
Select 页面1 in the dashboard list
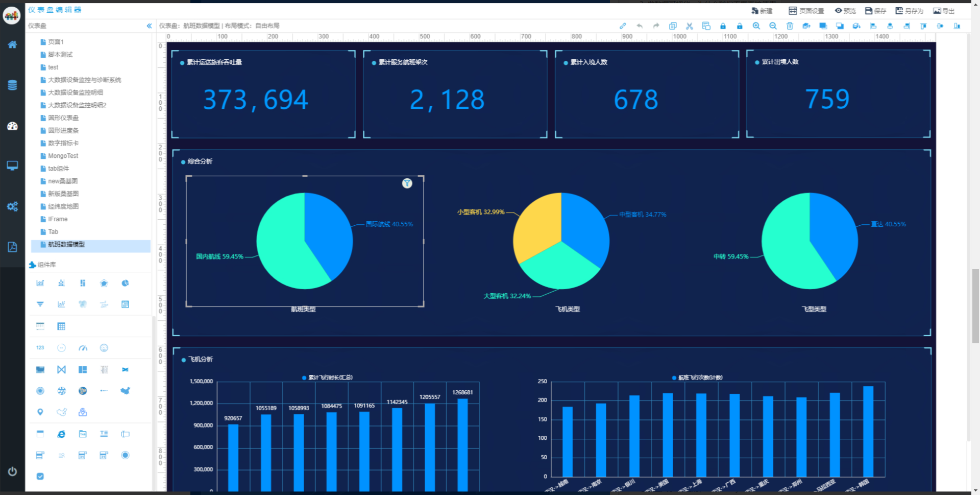[56, 42]
